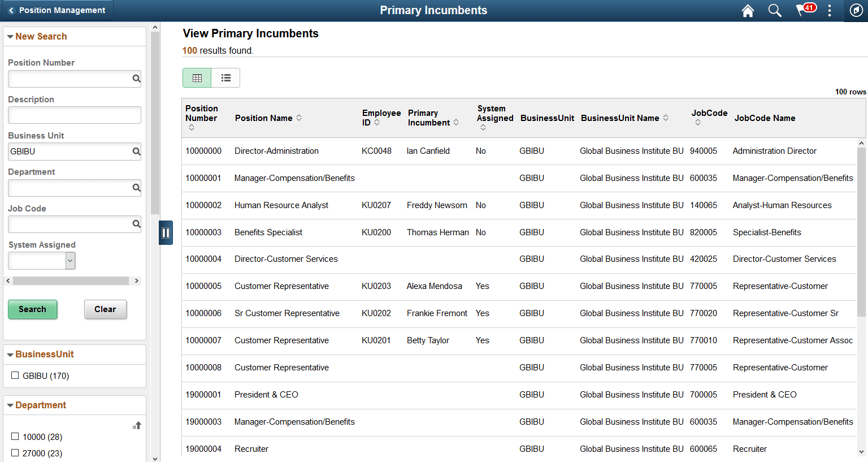
Task: Collapse the search sidebar with the blue handle
Action: 166,232
